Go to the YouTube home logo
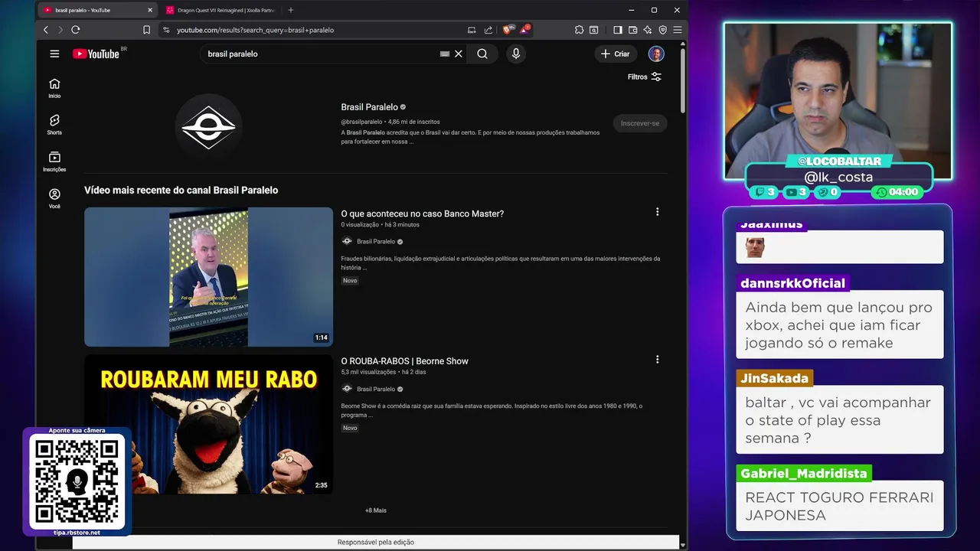This screenshot has height=551, width=980. tap(96, 54)
